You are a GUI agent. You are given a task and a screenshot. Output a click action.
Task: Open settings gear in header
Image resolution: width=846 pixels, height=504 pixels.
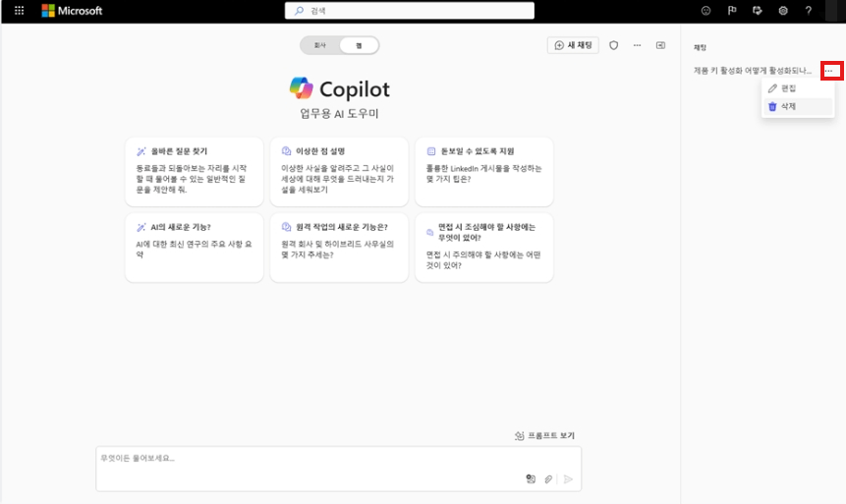[x=783, y=10]
